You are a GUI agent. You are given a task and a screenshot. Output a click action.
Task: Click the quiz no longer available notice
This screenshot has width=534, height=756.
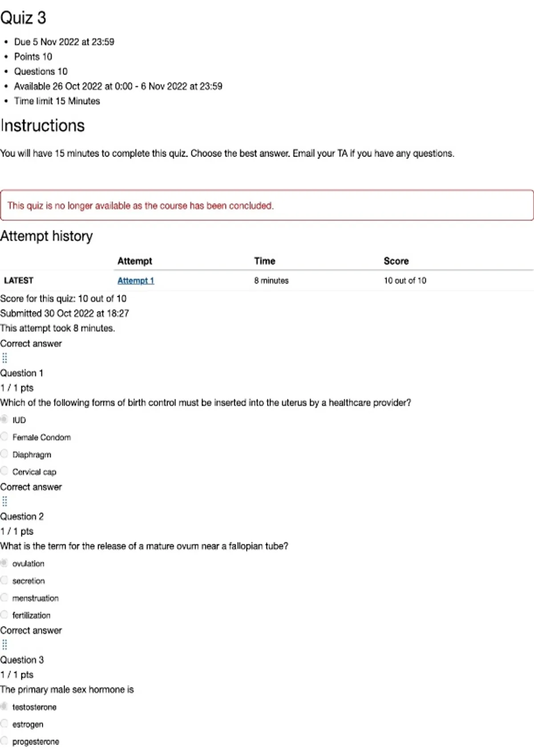tap(267, 205)
